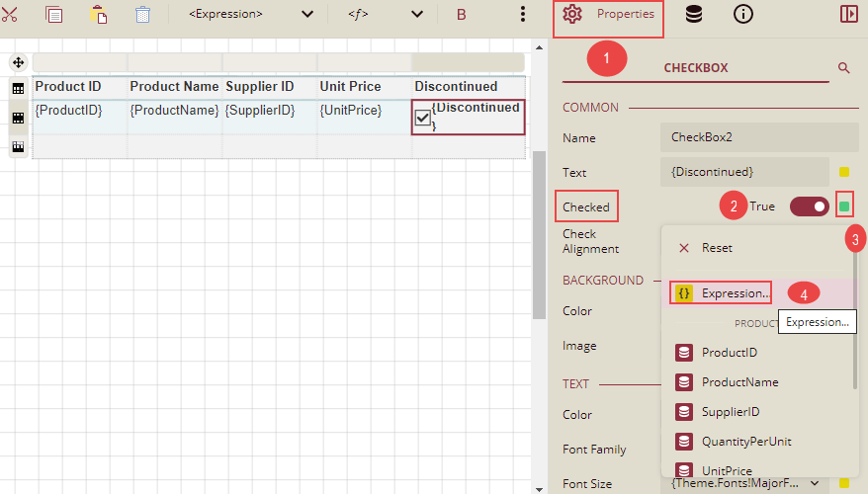Click the checkbox in the Discontinued cell
868x494 pixels.
pyautogui.click(x=423, y=118)
